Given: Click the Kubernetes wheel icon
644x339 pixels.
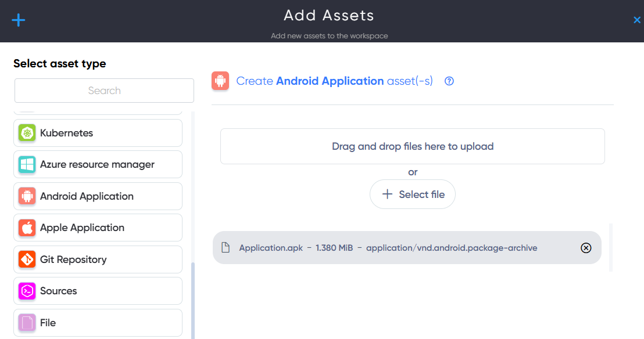Looking at the screenshot, I should pos(27,133).
